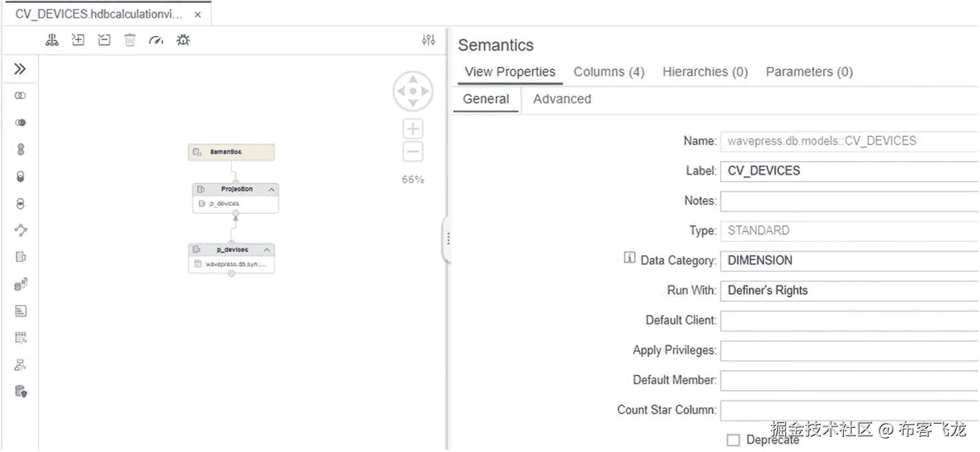The image size is (980, 452).
Task: Click the Auto Layout toolbar icon
Action: coord(52,41)
